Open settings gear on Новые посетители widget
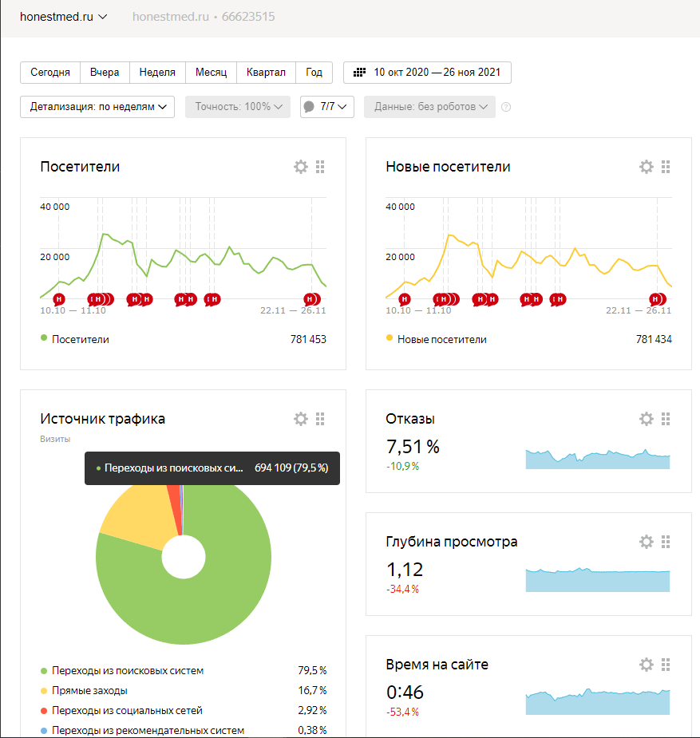The image size is (700, 738). 647,167
